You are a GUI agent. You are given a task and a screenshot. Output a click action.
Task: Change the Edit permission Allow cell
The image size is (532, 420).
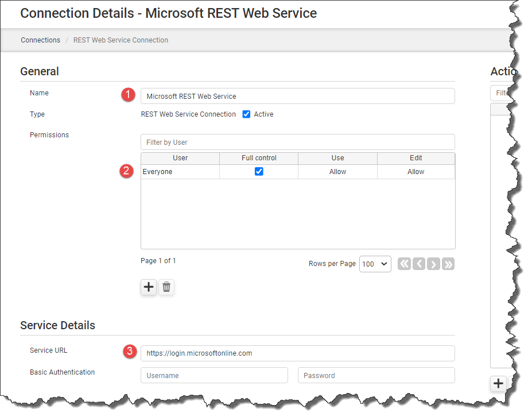tap(416, 172)
